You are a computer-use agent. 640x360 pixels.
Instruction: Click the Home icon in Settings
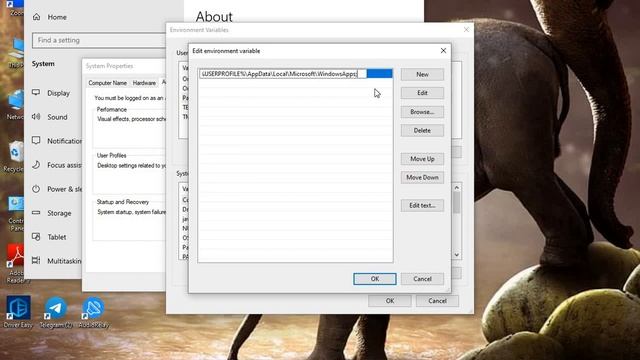37,17
